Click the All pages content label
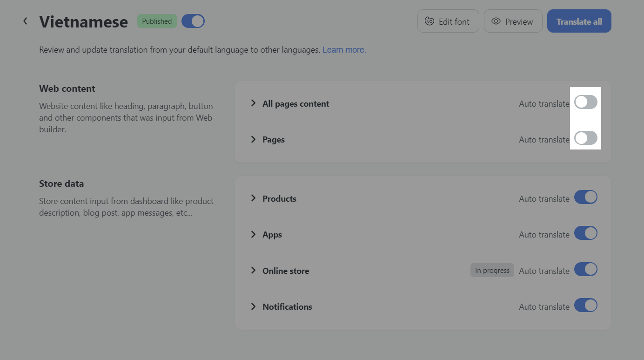Image resolution: width=644 pixels, height=360 pixels. pyautogui.click(x=295, y=104)
